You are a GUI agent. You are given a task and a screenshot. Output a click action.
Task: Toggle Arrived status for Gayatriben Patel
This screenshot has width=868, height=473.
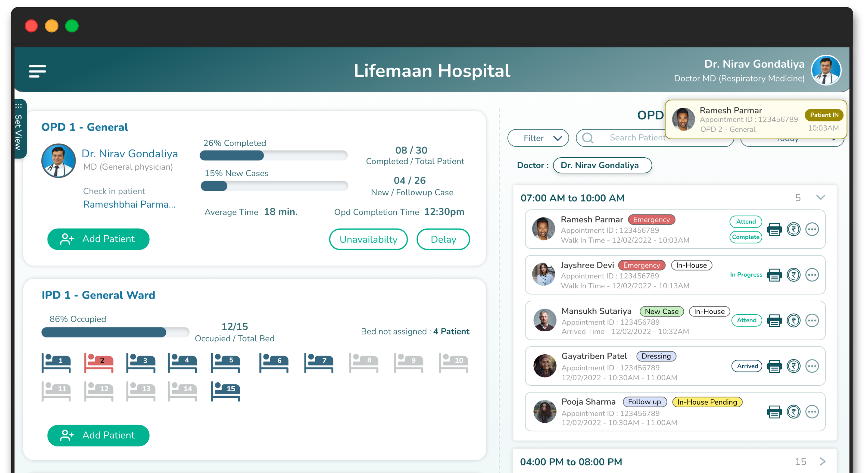click(747, 366)
